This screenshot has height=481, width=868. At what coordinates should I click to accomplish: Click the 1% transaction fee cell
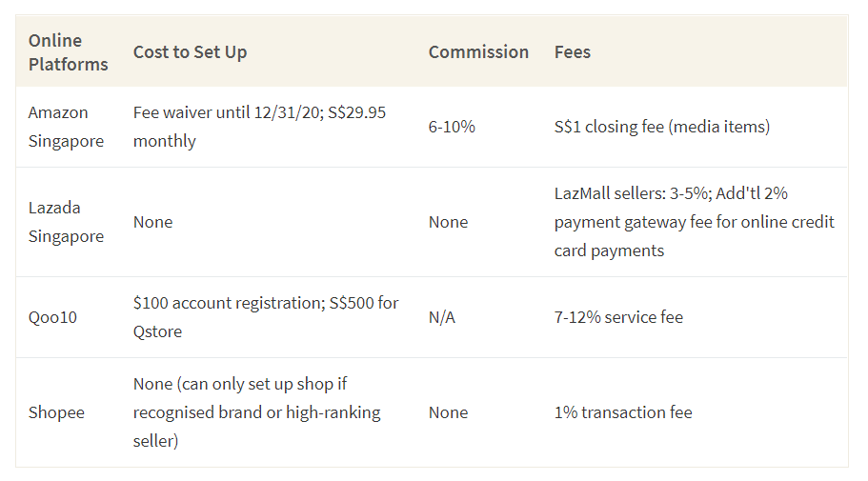point(623,412)
